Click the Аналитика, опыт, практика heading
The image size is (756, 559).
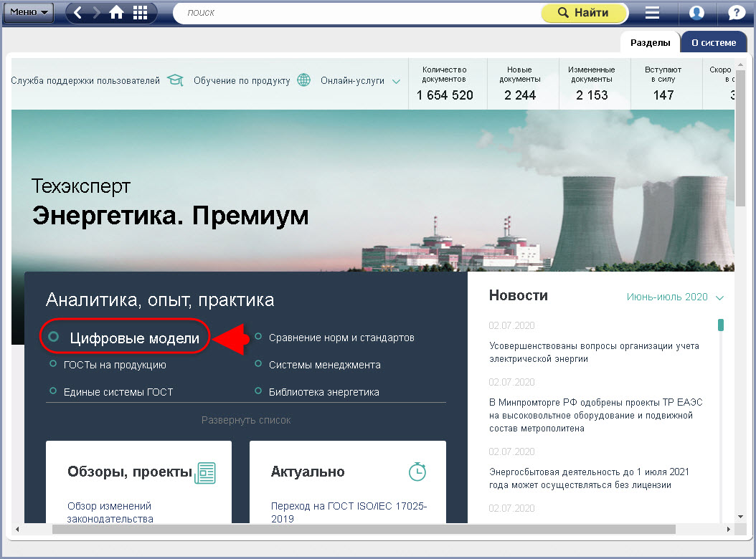click(160, 300)
